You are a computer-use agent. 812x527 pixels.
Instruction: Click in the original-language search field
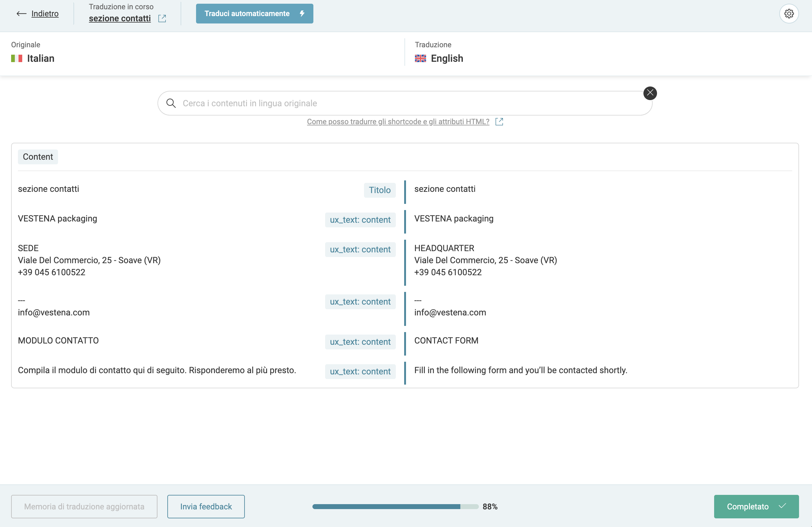click(x=409, y=103)
